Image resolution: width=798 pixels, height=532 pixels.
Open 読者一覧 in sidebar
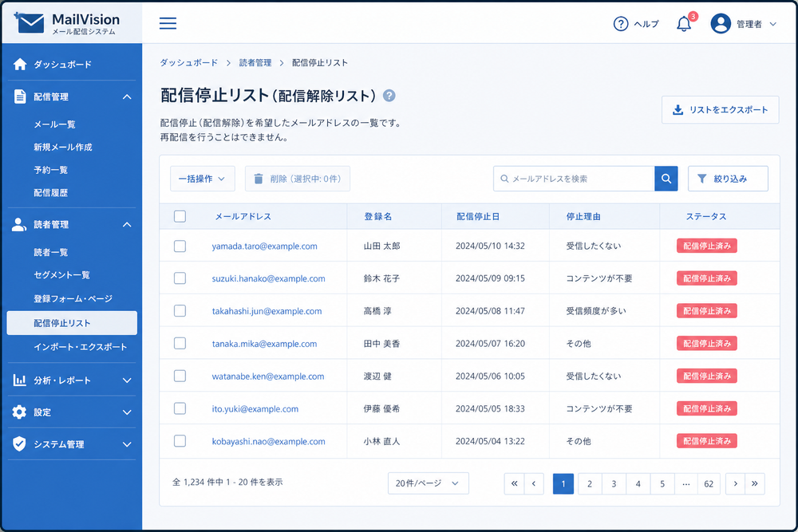[51, 252]
